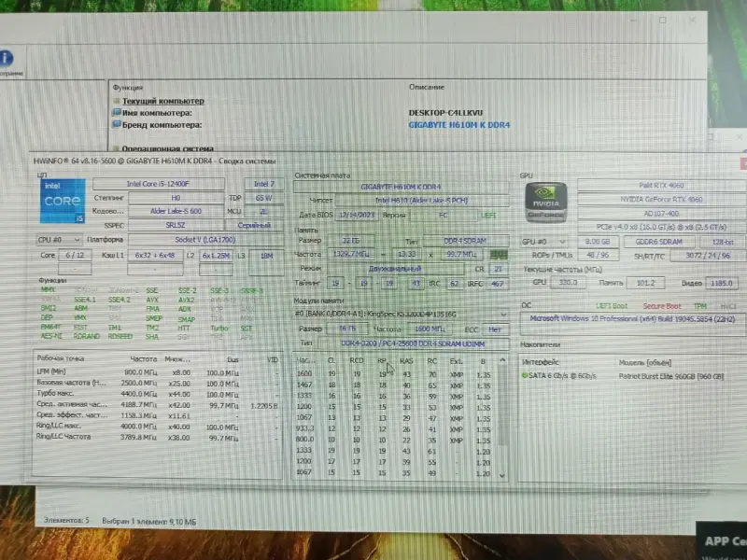747x560 pixels.
Task: Click the Socket V (LGA1700) platform value
Action: tap(204, 240)
